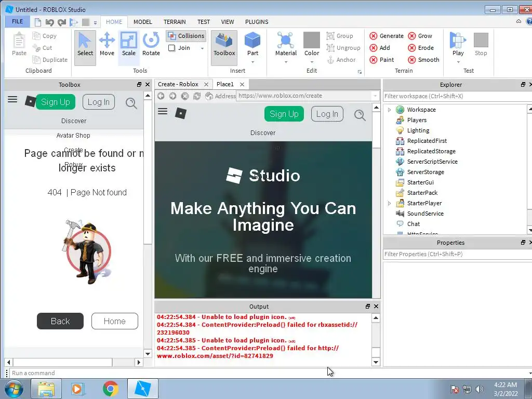This screenshot has width=532, height=399.
Task: Click the Filter workspace search field
Action: coord(457,96)
